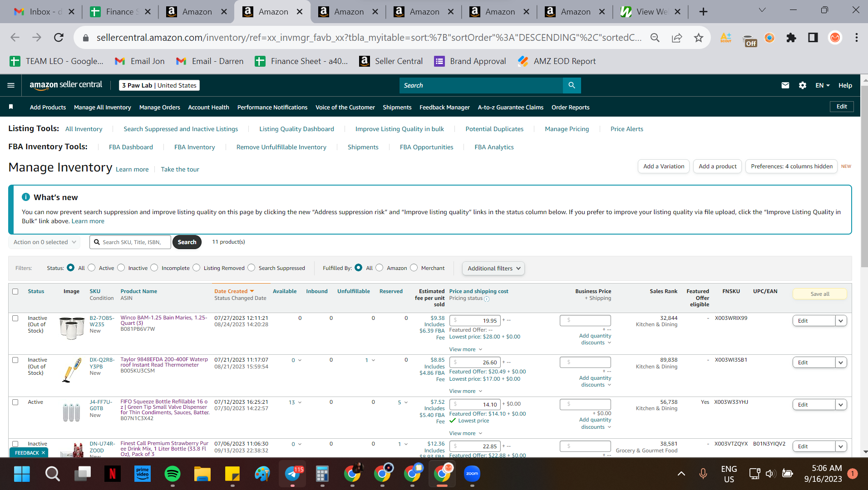Viewport: 868px width, 490px height.
Task: Toggle the browser side panel icon
Action: click(x=813, y=38)
